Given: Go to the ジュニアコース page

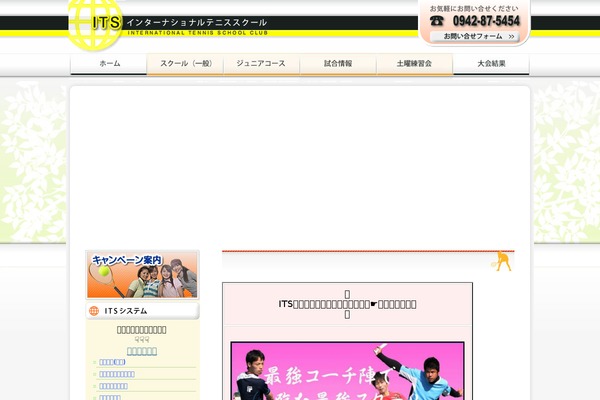Looking at the screenshot, I should click(x=261, y=64).
